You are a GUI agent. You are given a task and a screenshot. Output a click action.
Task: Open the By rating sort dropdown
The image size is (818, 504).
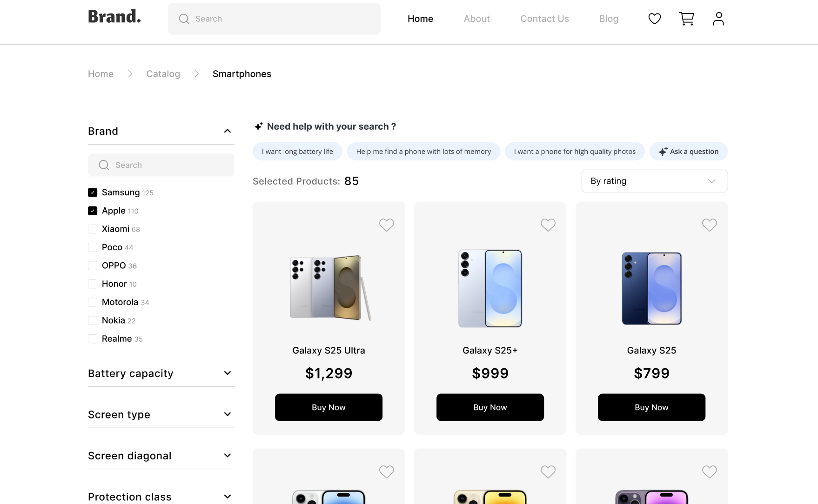[654, 181]
